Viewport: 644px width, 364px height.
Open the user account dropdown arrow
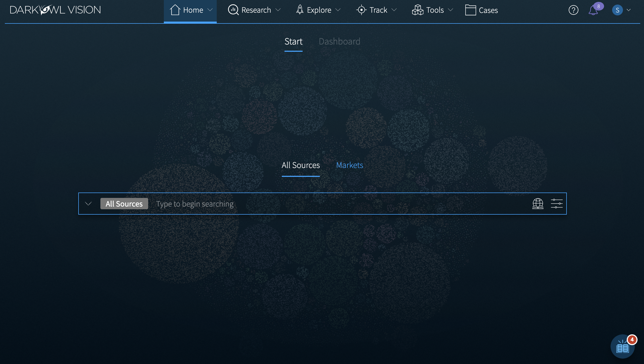(x=629, y=10)
